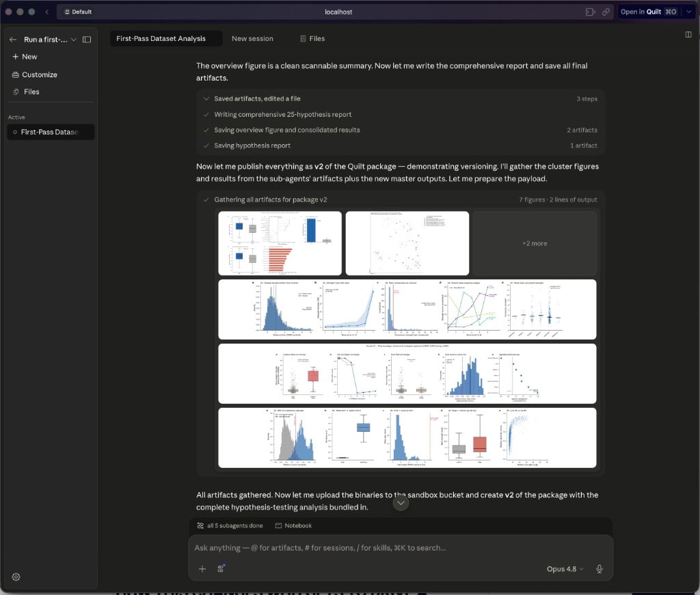Open the figure with blue histogram and line charts

tap(407, 309)
